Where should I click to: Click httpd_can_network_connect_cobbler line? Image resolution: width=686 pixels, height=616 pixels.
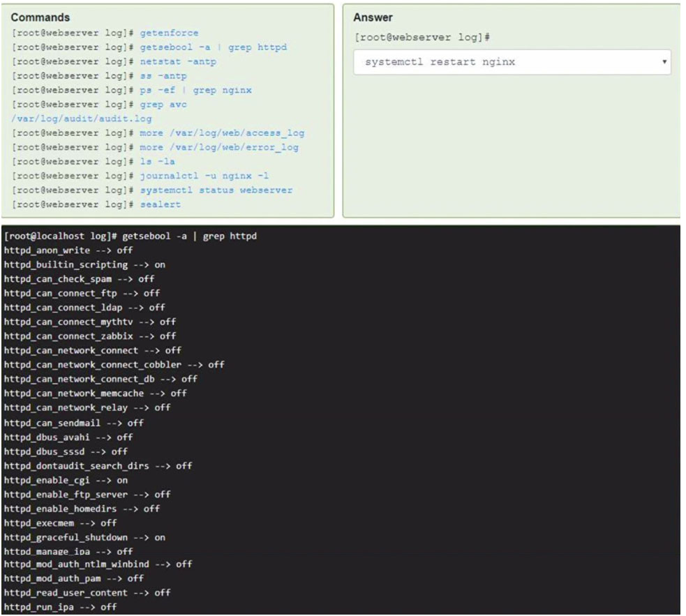(x=114, y=365)
